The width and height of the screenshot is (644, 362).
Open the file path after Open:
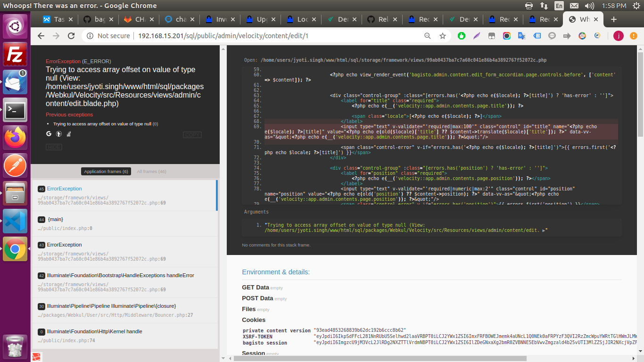click(404, 60)
